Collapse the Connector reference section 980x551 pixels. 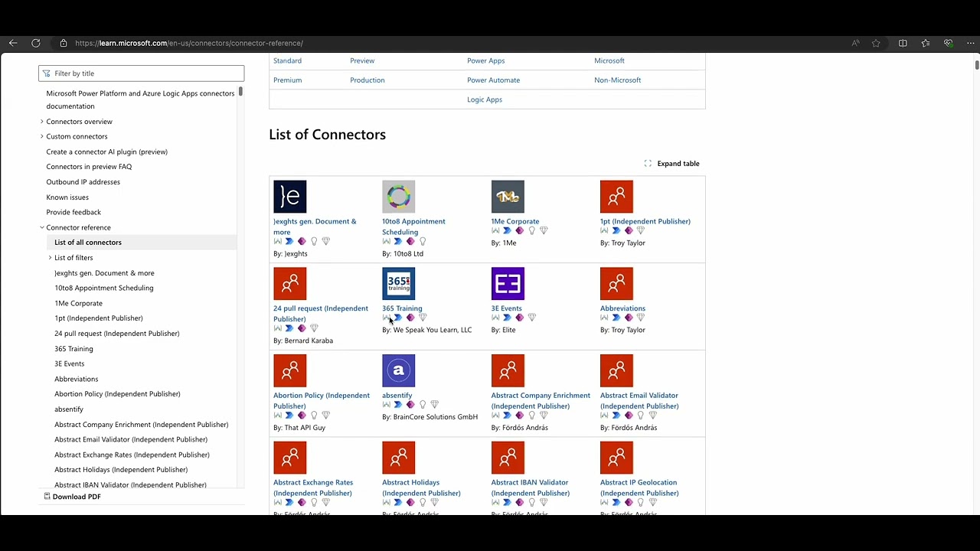click(x=42, y=227)
